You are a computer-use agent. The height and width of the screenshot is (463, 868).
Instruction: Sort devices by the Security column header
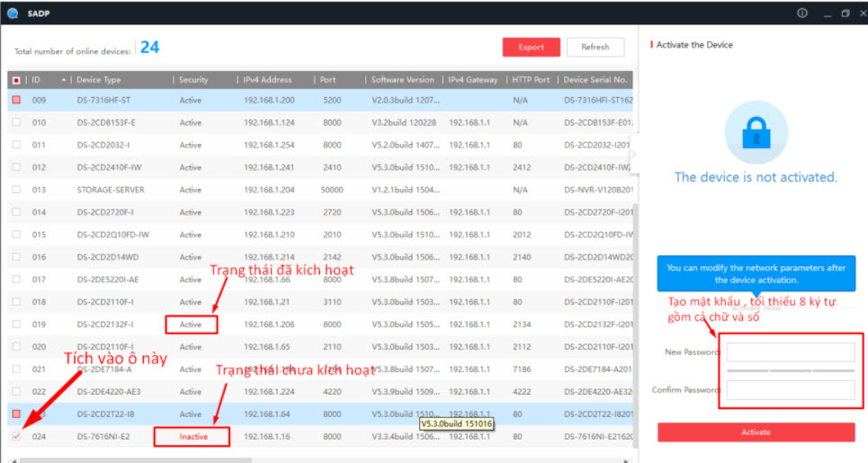[193, 80]
